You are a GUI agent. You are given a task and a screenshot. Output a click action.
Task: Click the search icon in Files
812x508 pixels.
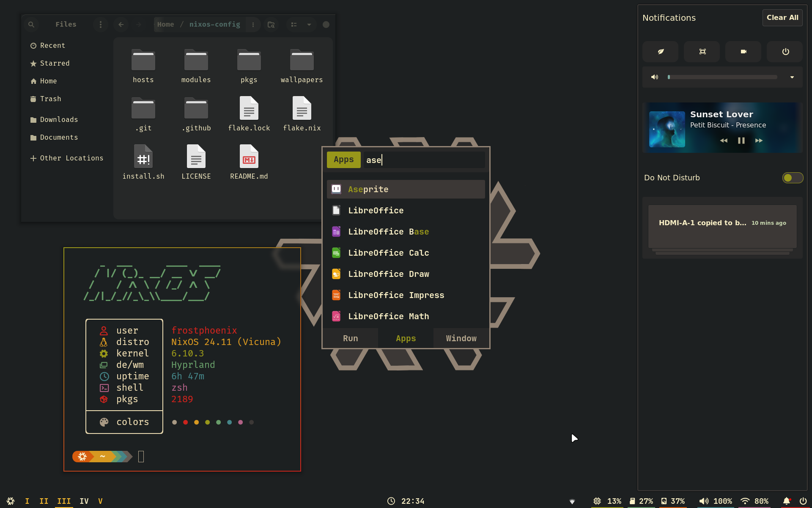click(31, 25)
